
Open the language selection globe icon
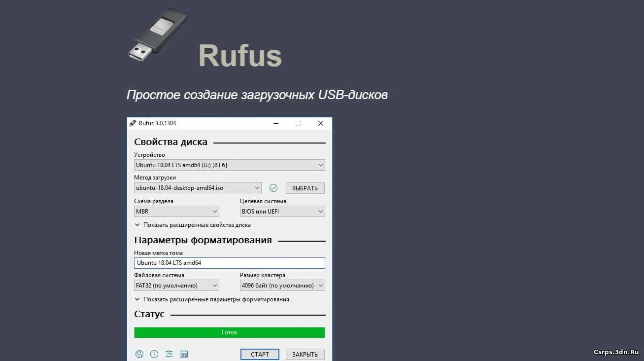pos(139,354)
